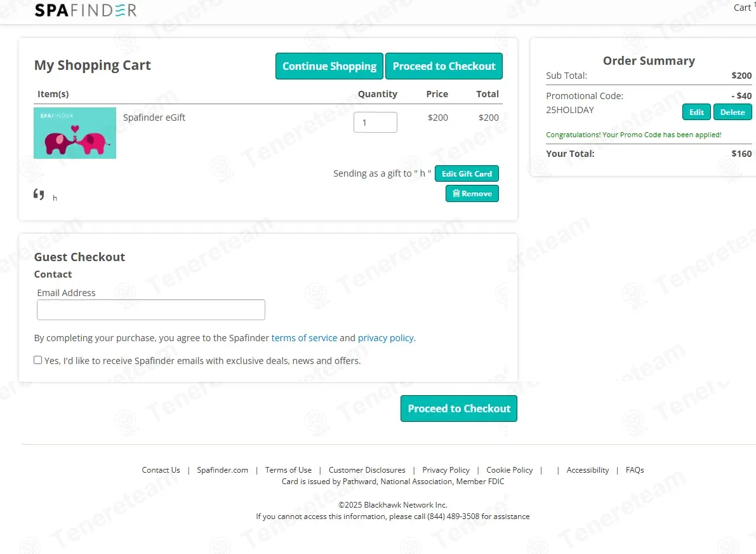Click the Sub Total $200 value
This screenshot has height=554, width=756.
[741, 75]
